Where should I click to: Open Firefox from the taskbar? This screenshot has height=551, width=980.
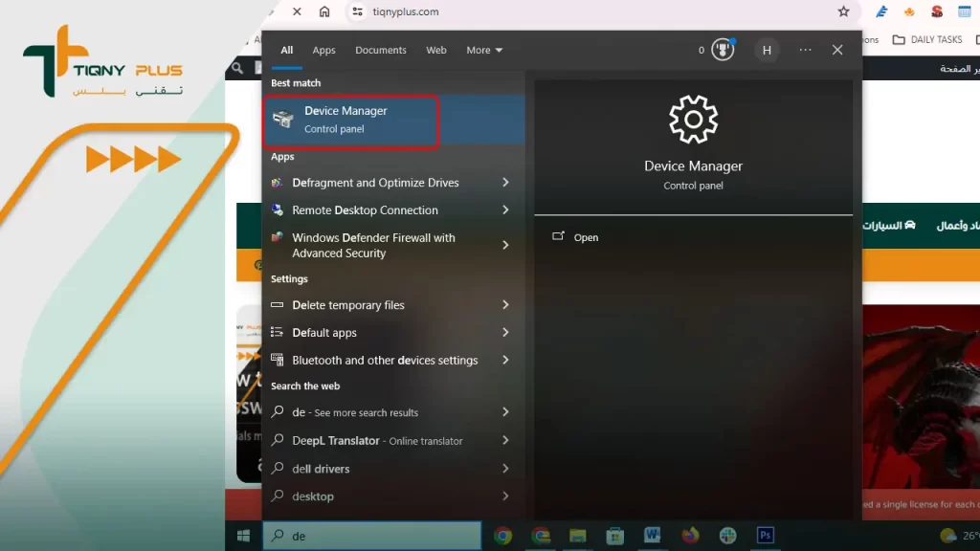pos(690,536)
